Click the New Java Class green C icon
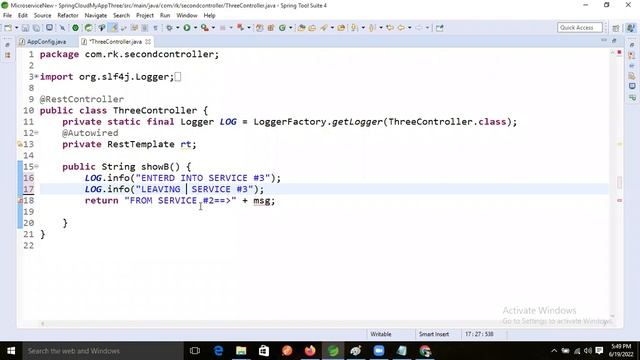The height and width of the screenshot is (360, 640). pyautogui.click(x=282, y=28)
